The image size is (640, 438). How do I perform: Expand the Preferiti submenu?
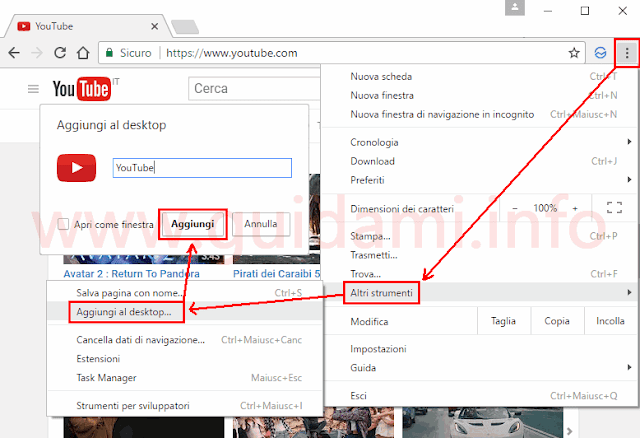[480, 180]
